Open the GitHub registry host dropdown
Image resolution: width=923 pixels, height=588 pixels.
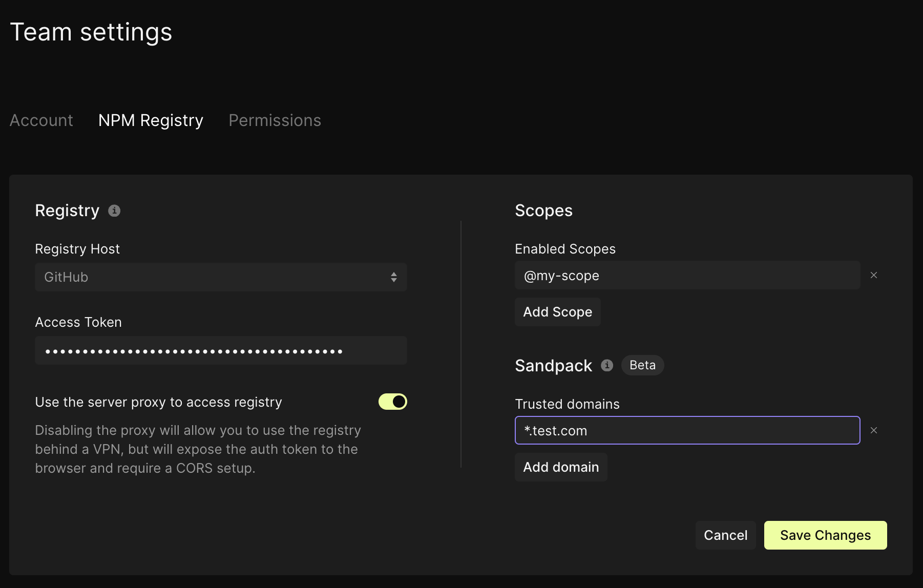click(220, 277)
